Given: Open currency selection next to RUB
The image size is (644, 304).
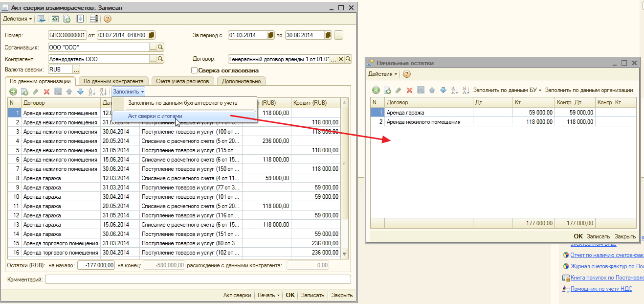Looking at the screenshot, I should click(x=76, y=70).
